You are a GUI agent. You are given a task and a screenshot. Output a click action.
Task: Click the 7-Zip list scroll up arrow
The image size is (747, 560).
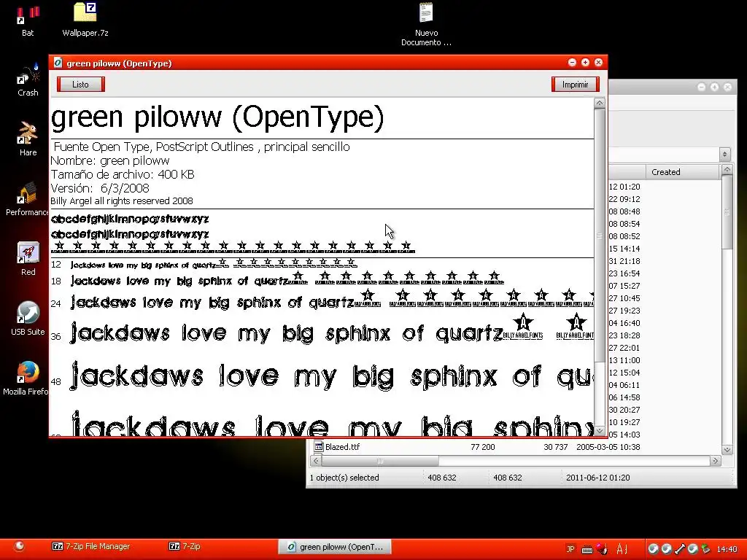coord(727,169)
